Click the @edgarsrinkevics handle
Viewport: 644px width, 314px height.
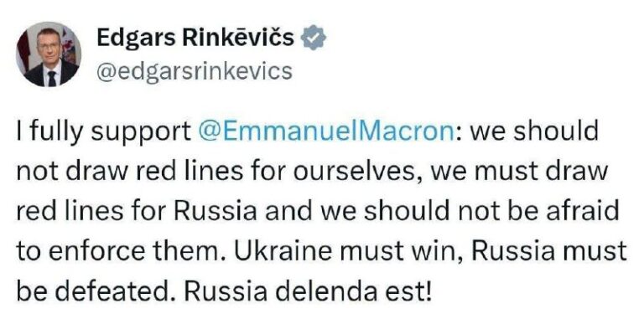click(195, 71)
